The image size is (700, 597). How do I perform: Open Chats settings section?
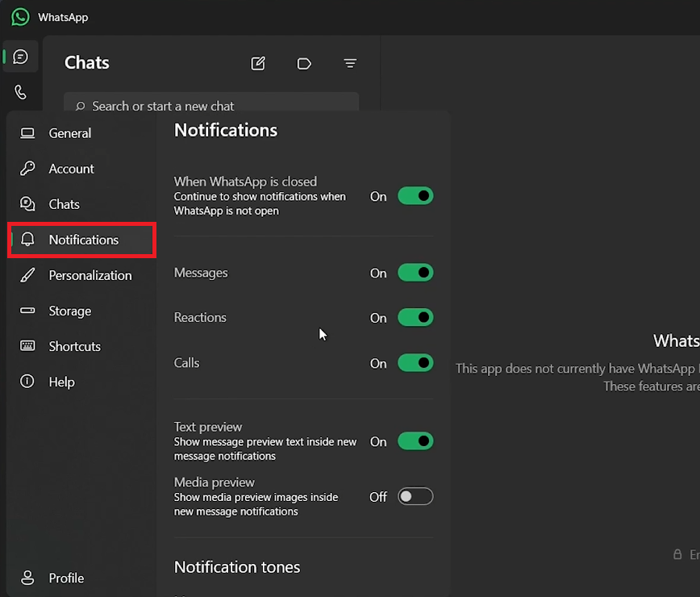pos(81,204)
